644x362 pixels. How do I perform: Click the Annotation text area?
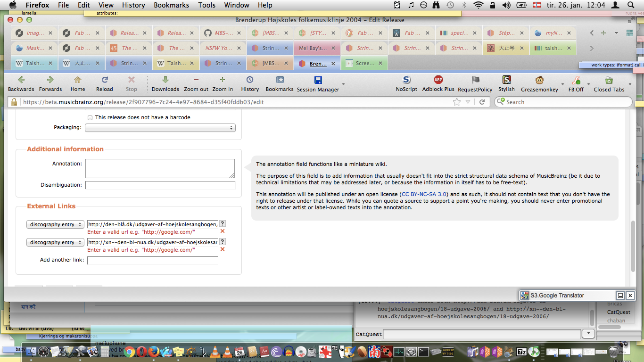coord(160,168)
